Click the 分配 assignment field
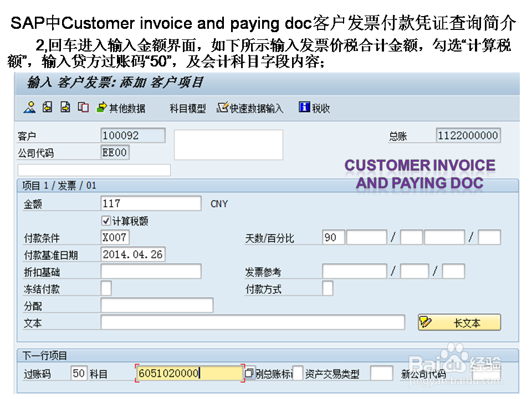The image size is (532, 399). (x=157, y=305)
